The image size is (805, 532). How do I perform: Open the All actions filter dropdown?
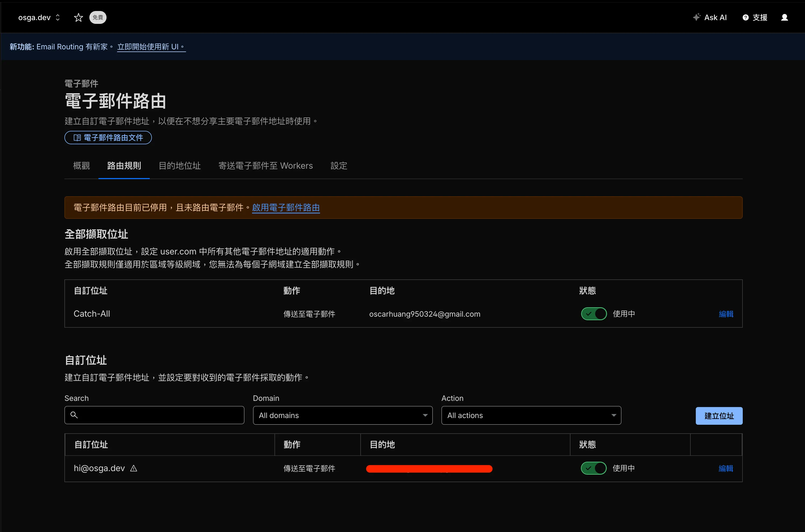(531, 415)
